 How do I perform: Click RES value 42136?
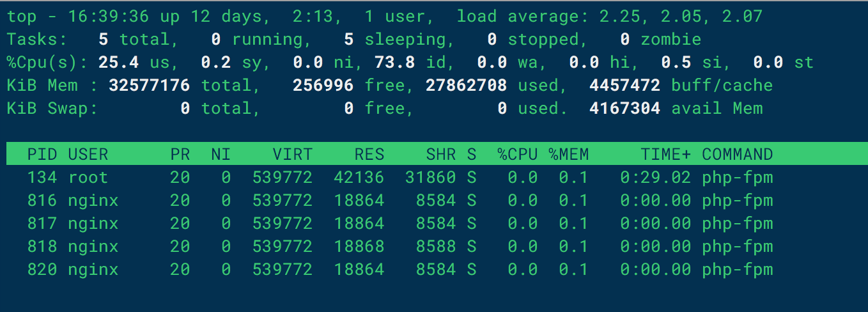(x=359, y=177)
